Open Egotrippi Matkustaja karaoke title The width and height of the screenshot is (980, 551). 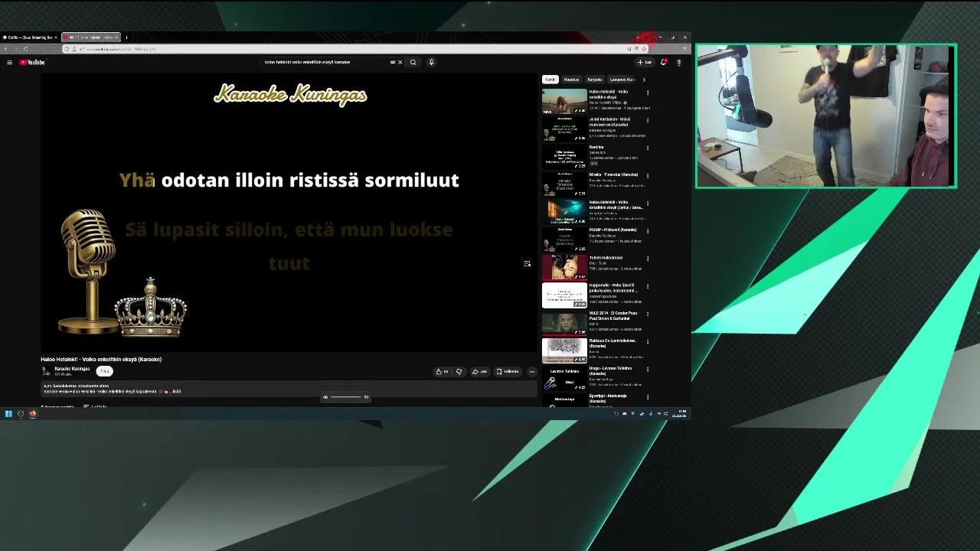coord(608,398)
